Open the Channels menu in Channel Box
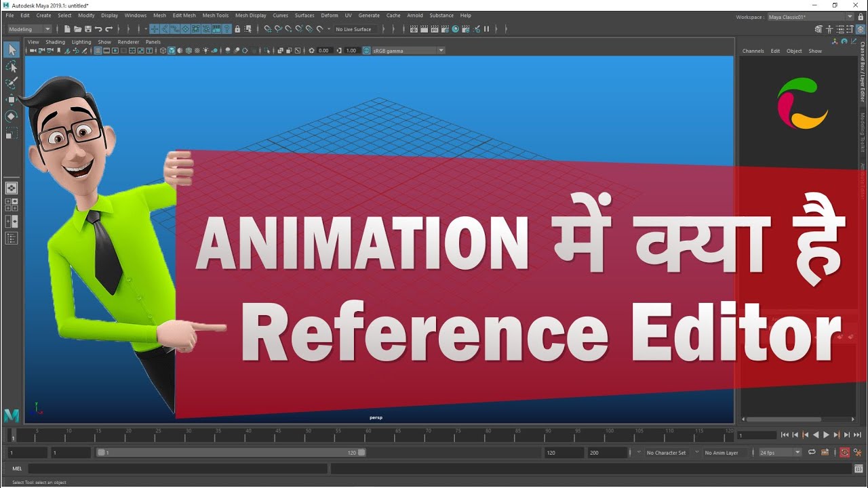 (x=753, y=51)
